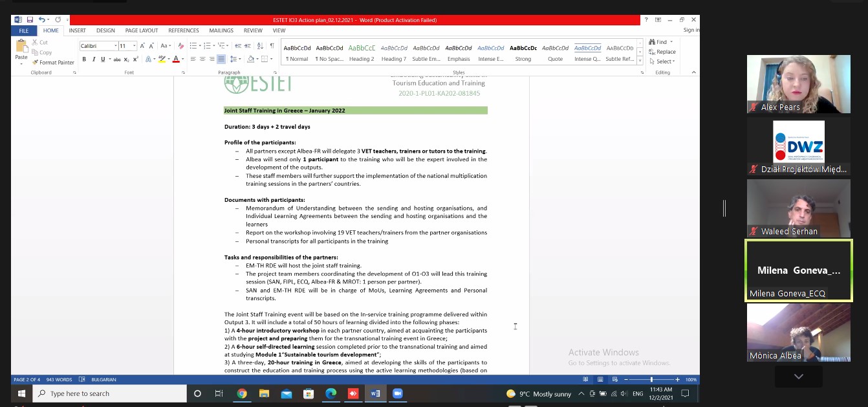This screenshot has width=868, height=407.
Task: Open Microsoft Edge from the taskbar
Action: pyautogui.click(x=331, y=393)
